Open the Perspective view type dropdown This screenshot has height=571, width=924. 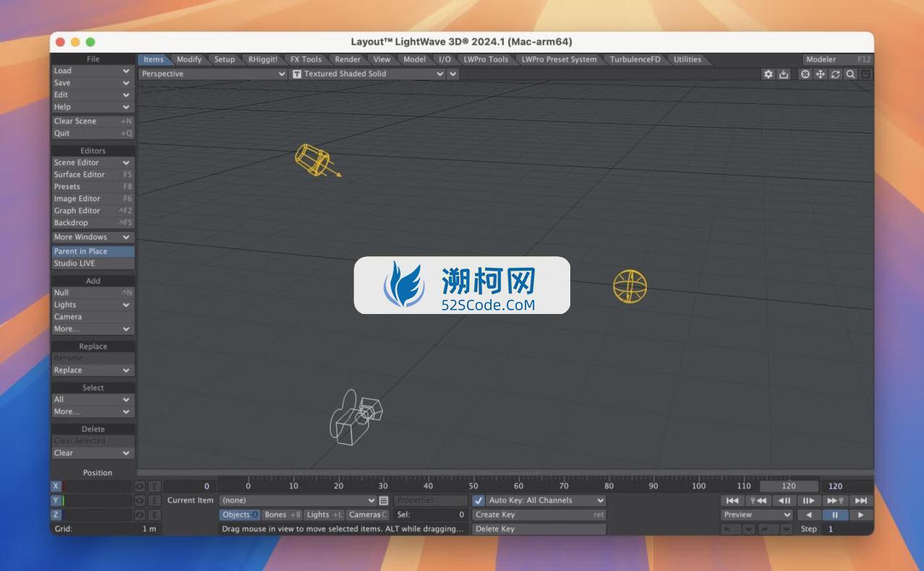(213, 74)
